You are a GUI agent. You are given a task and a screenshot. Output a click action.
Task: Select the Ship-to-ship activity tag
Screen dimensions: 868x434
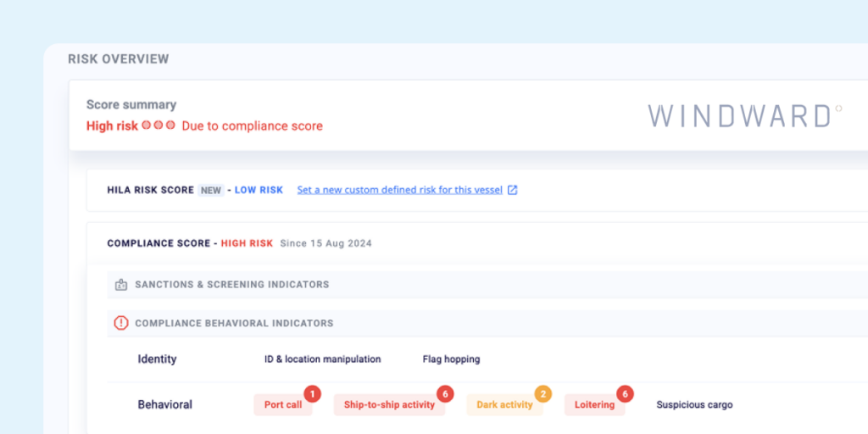(x=389, y=404)
